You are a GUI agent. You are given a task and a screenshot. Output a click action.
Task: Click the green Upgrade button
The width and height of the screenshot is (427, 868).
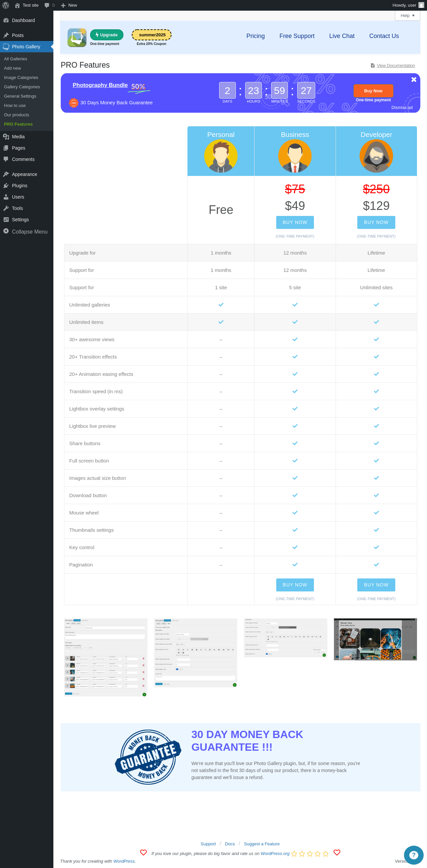point(106,35)
